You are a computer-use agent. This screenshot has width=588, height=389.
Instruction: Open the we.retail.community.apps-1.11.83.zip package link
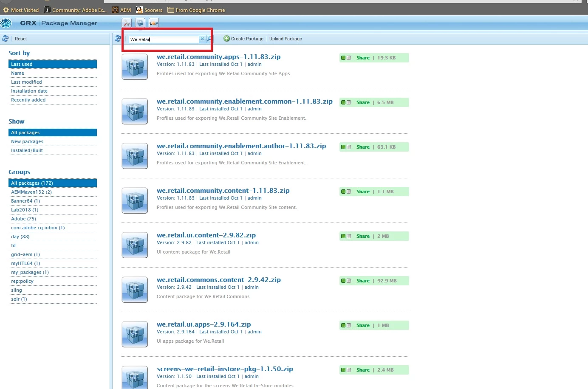[218, 56]
